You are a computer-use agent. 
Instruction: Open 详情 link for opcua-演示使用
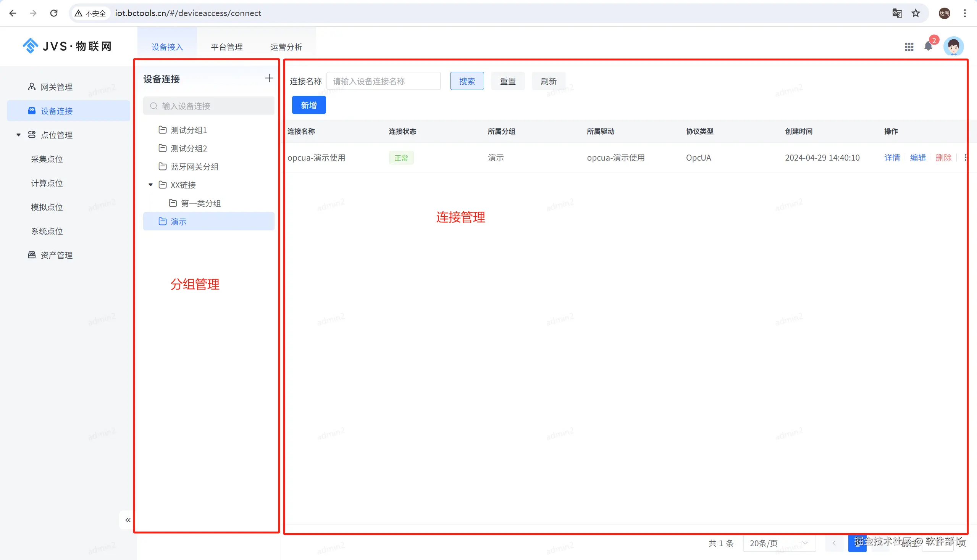coord(892,158)
